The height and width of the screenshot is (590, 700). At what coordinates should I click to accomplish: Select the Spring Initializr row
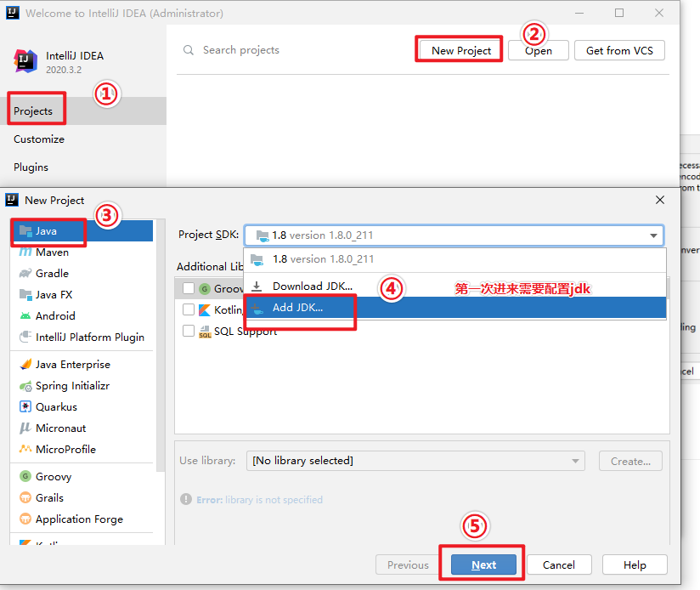tap(82, 386)
